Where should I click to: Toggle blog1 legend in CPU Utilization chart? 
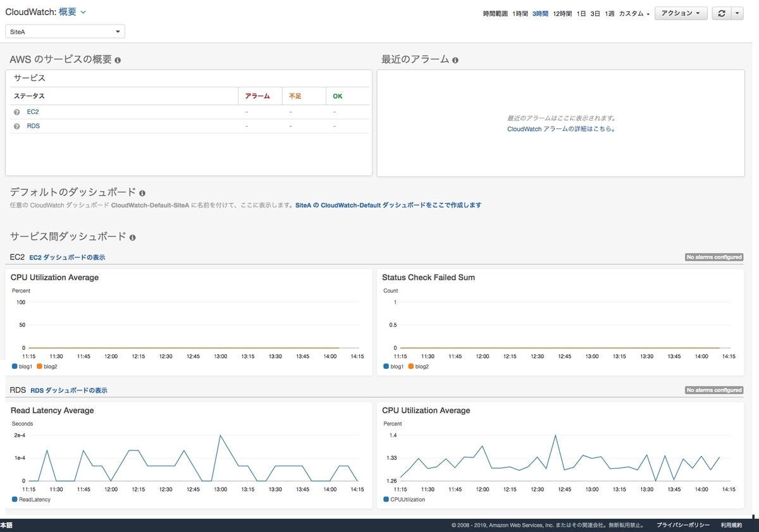tap(22, 367)
